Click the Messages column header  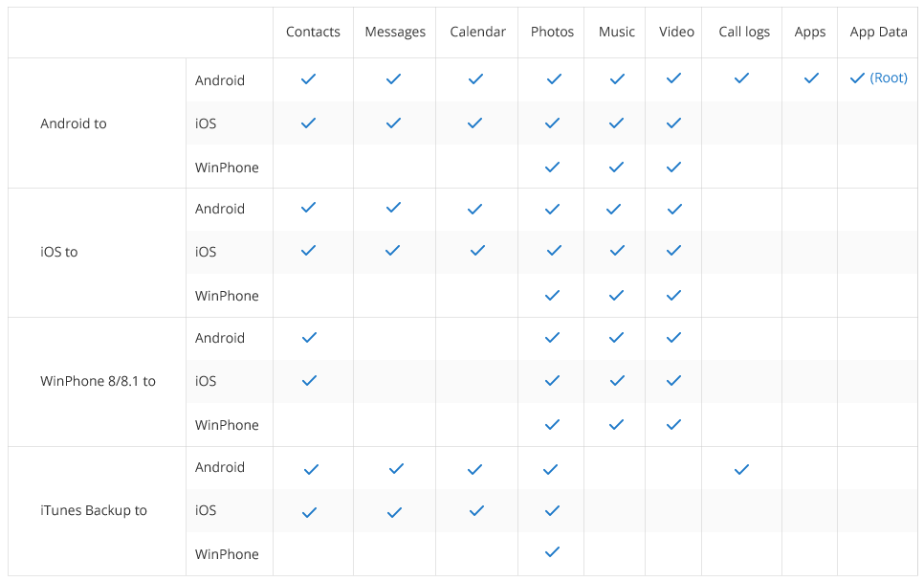pos(395,32)
